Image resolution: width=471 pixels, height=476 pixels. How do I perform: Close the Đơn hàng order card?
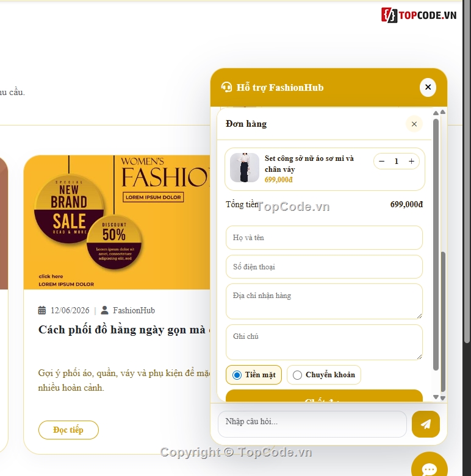pos(414,124)
